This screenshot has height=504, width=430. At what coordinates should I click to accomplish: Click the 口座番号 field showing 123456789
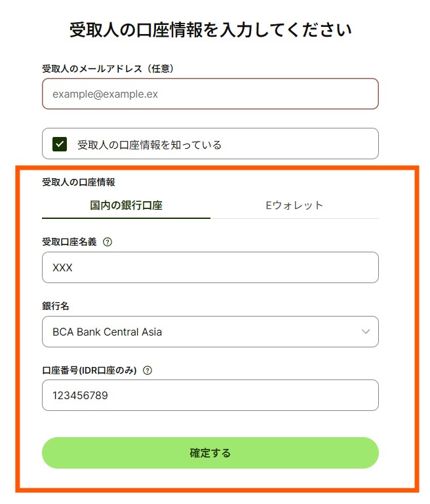click(x=210, y=395)
